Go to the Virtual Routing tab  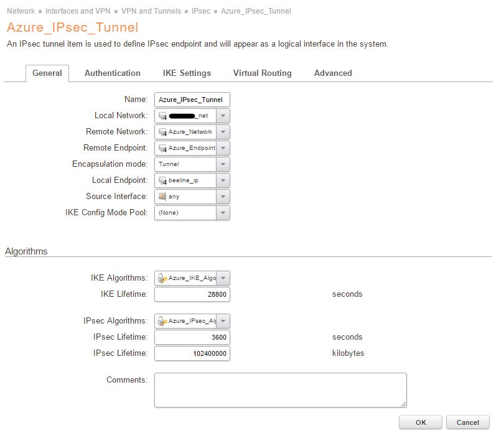click(263, 73)
